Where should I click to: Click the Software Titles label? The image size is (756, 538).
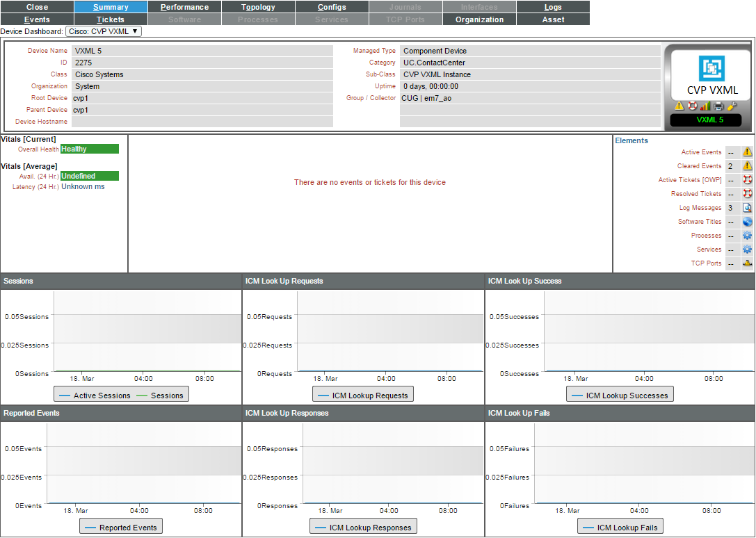coord(700,222)
